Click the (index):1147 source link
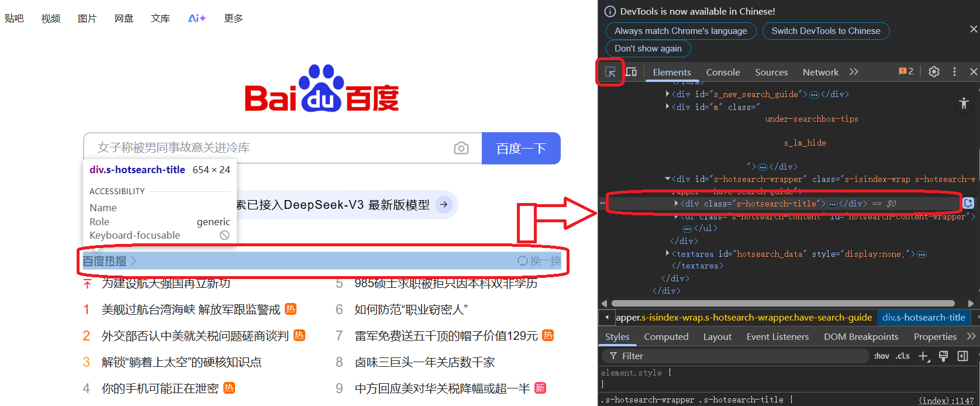 tap(947, 400)
